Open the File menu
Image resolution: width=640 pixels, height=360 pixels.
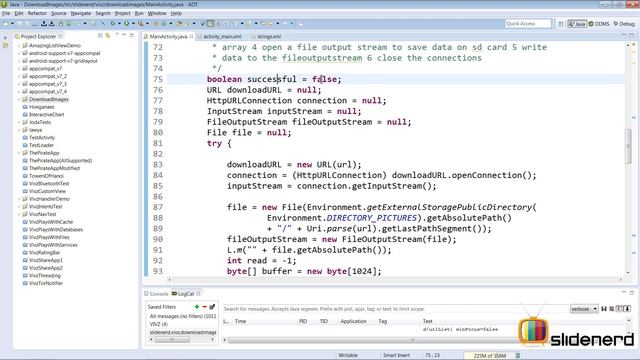pyautogui.click(x=6, y=13)
